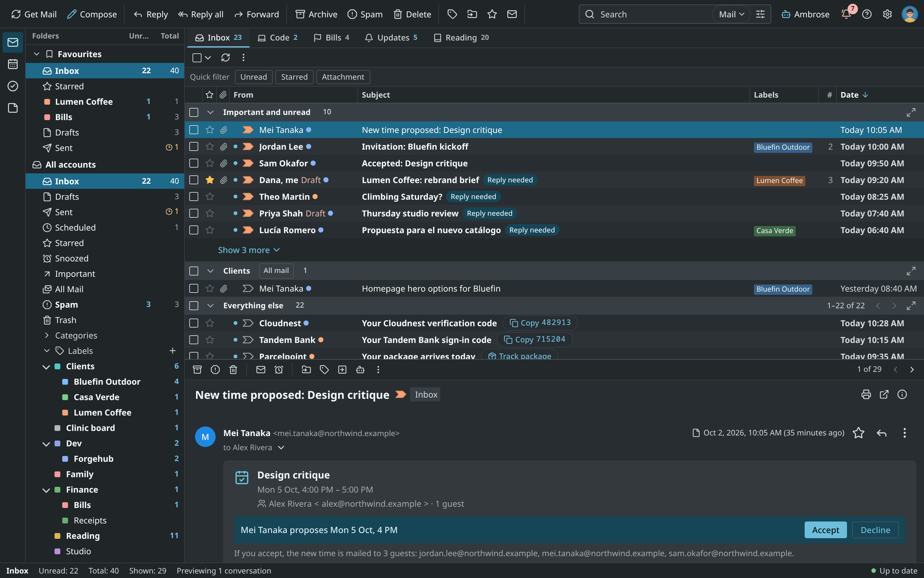Open the select-all dropdown arrow
The image size is (924, 578).
[x=208, y=58]
